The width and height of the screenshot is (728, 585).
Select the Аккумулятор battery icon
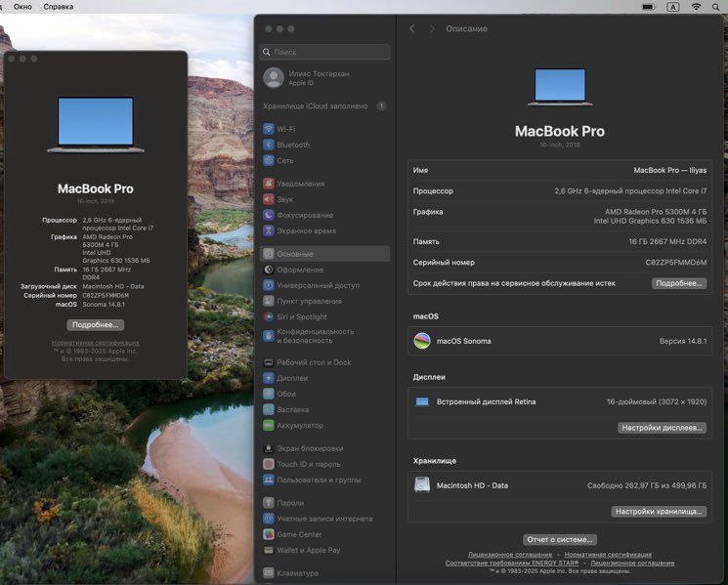point(269,426)
